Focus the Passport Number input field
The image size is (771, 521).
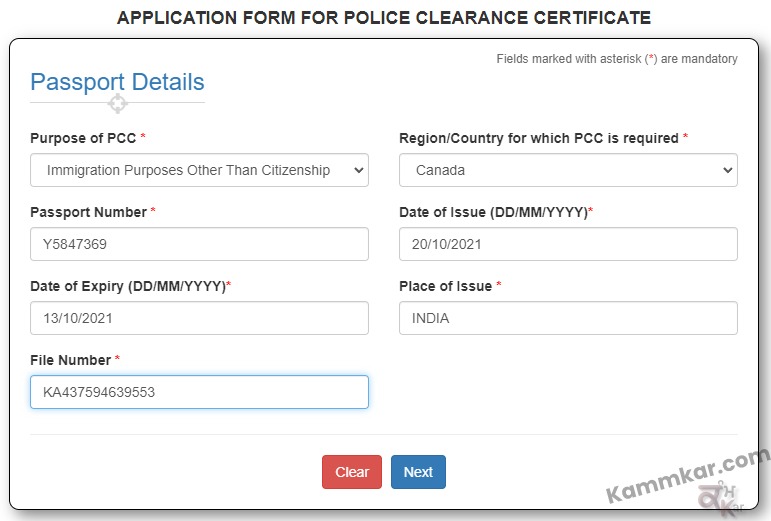(x=199, y=244)
